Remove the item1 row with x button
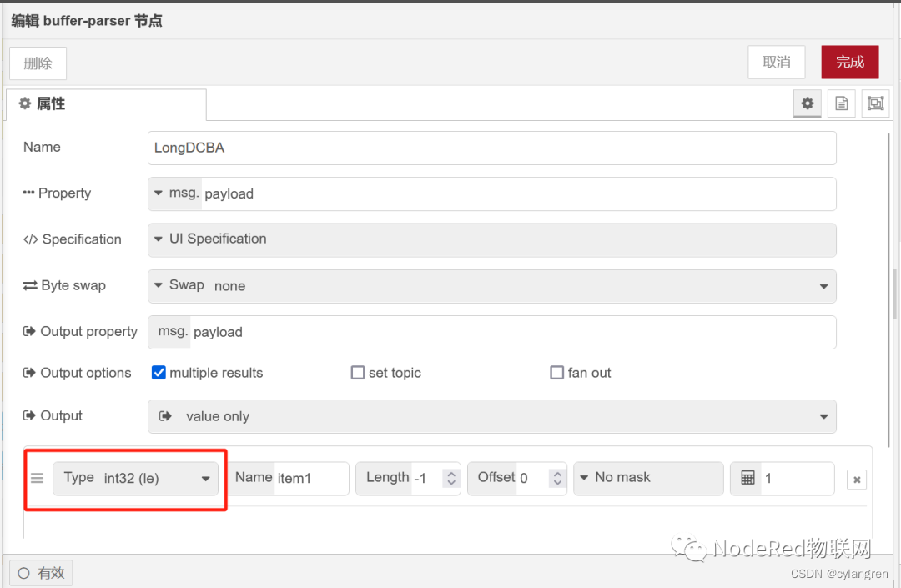 click(856, 480)
